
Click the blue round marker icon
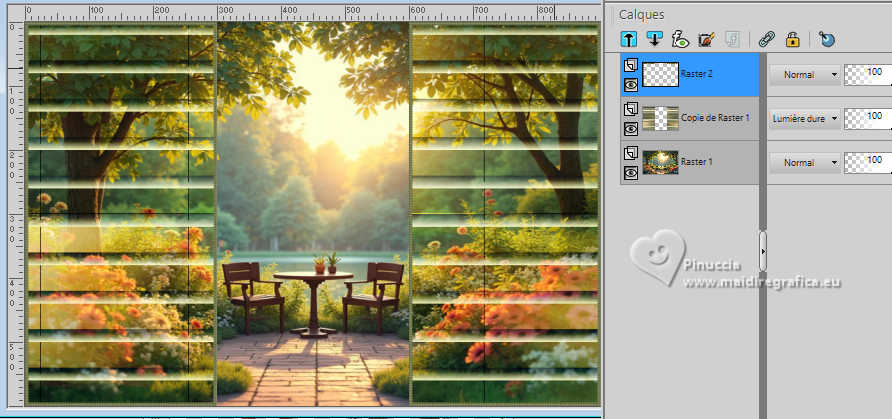click(827, 39)
